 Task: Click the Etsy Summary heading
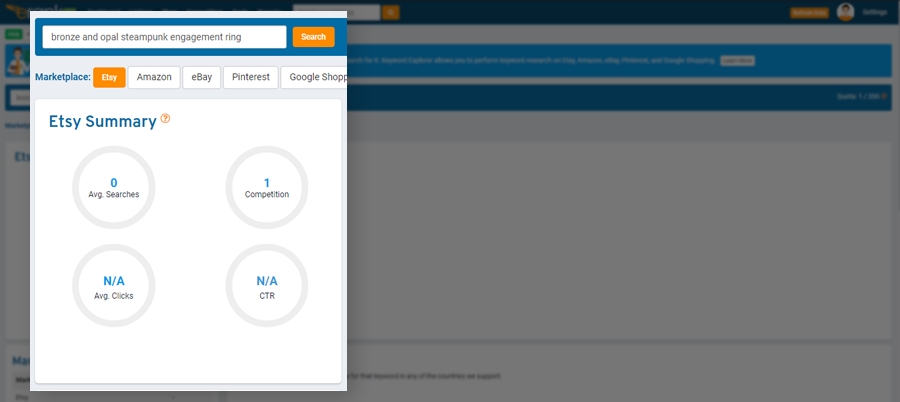pyautogui.click(x=102, y=122)
